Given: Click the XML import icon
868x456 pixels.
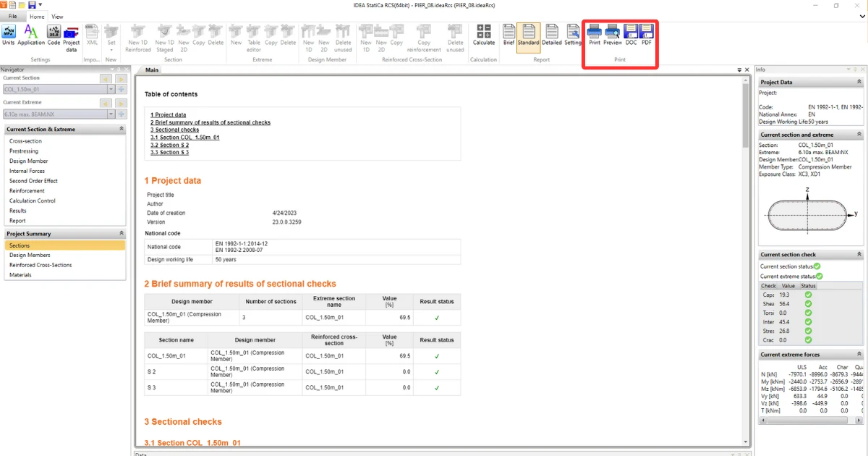Looking at the screenshot, I should click(x=92, y=34).
